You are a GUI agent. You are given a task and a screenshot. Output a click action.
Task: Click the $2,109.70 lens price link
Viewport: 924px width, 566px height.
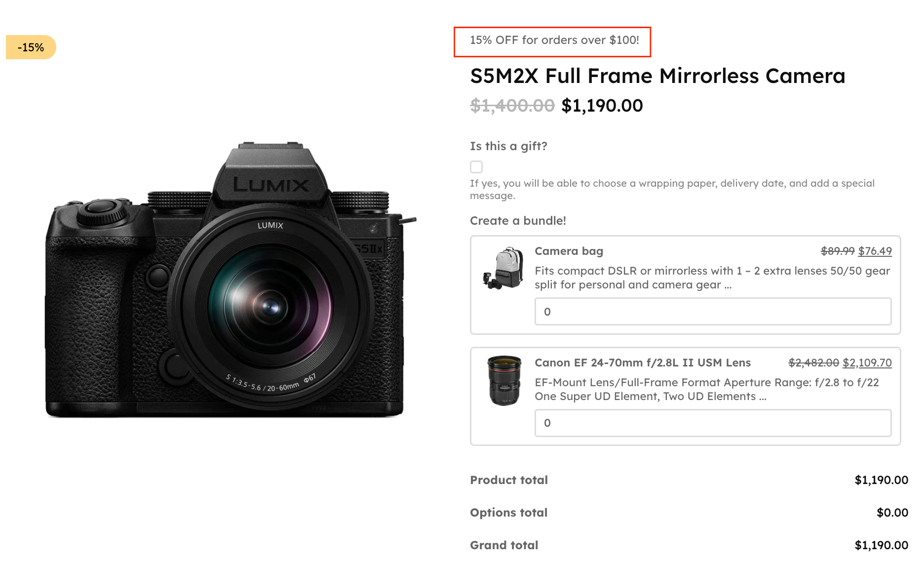[x=867, y=363]
